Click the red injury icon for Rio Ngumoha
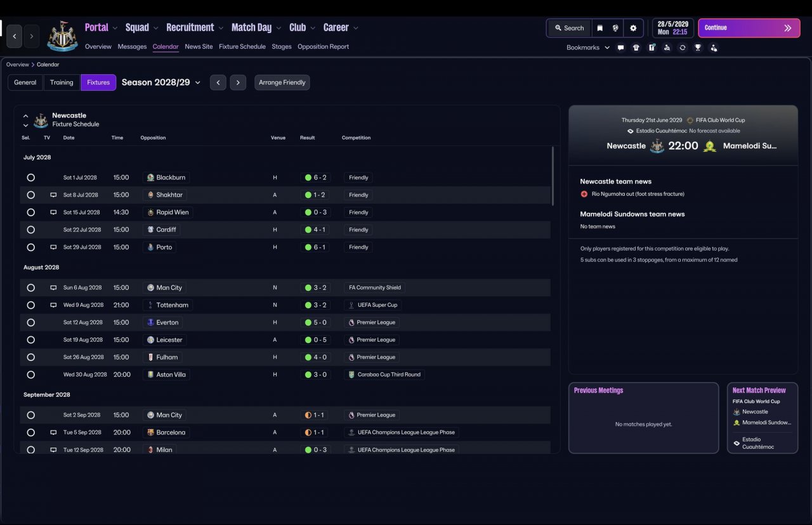 coord(584,194)
